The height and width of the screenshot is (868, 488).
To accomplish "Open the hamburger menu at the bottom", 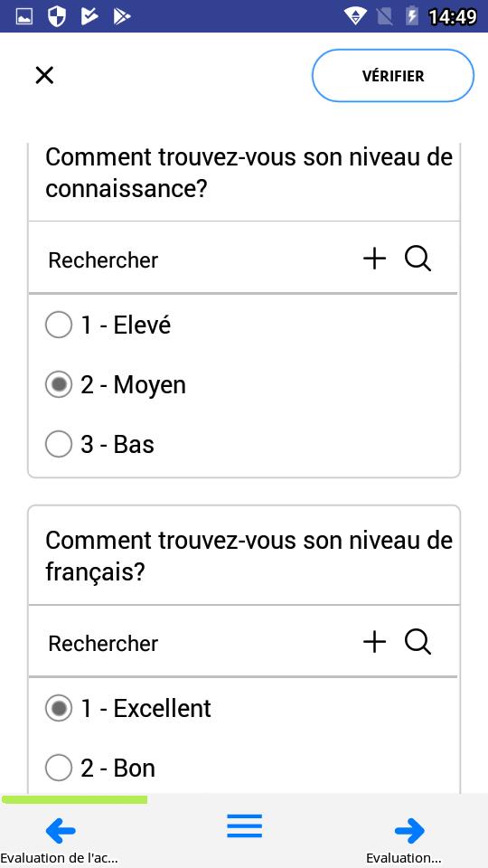I will point(244,826).
